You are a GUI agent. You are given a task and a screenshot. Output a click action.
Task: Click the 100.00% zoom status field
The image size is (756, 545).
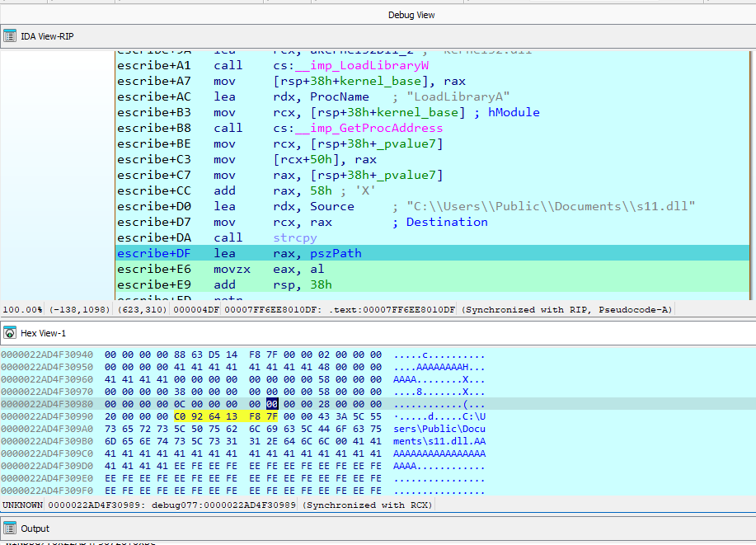[x=22, y=310]
